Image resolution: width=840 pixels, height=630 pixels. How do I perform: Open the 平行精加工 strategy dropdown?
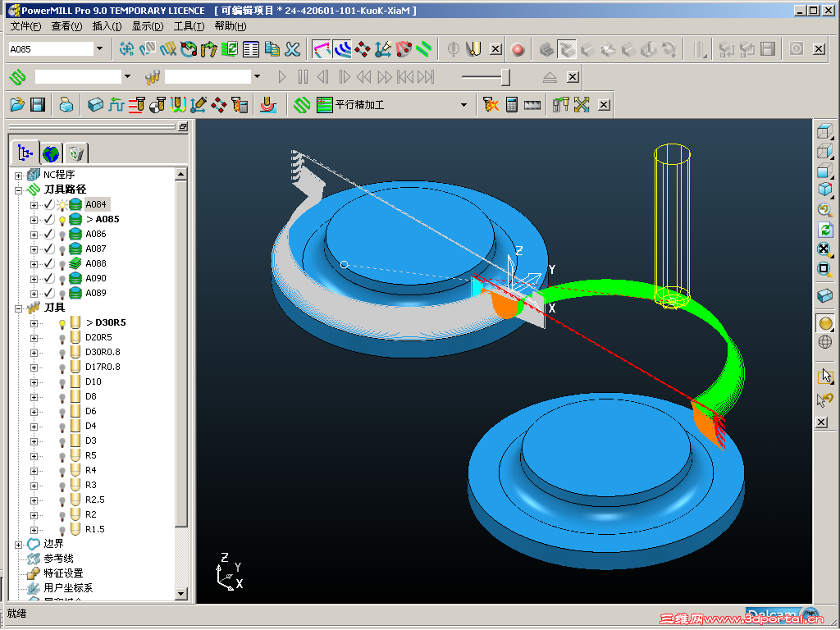pos(464,105)
